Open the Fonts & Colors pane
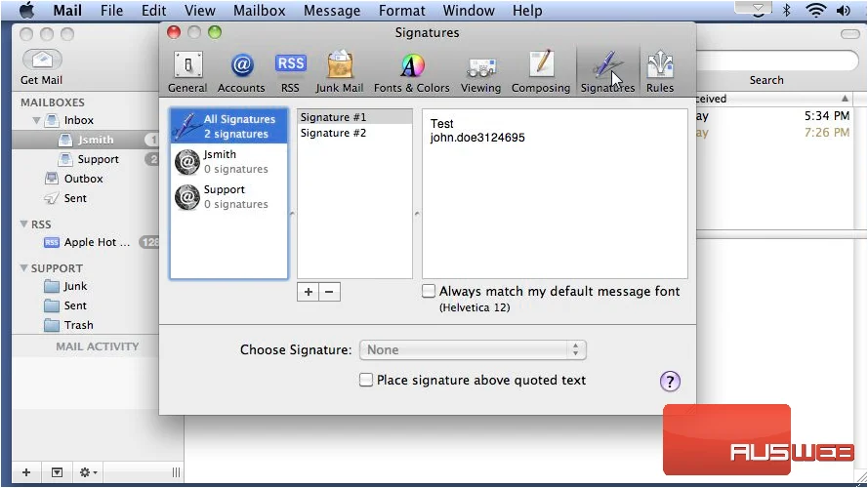 pyautogui.click(x=412, y=72)
